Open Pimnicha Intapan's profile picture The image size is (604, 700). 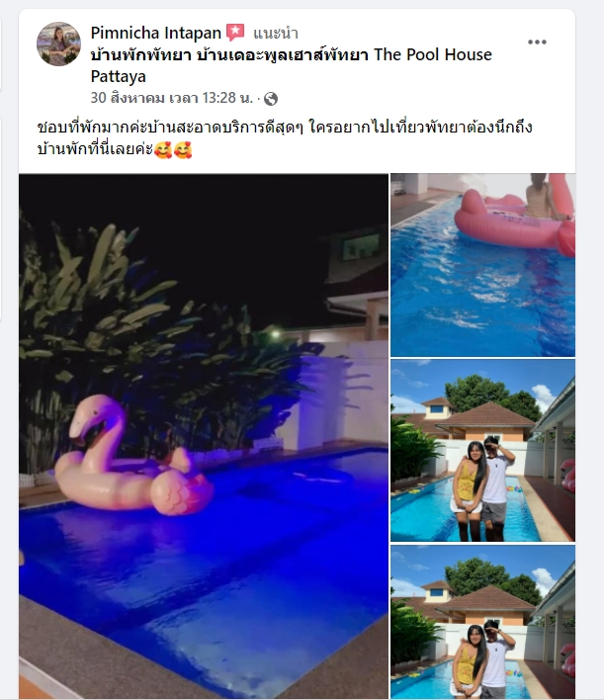(x=58, y=44)
